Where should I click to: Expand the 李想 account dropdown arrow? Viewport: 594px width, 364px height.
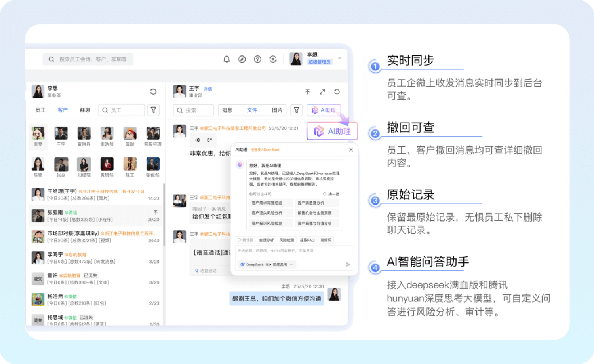coord(339,58)
